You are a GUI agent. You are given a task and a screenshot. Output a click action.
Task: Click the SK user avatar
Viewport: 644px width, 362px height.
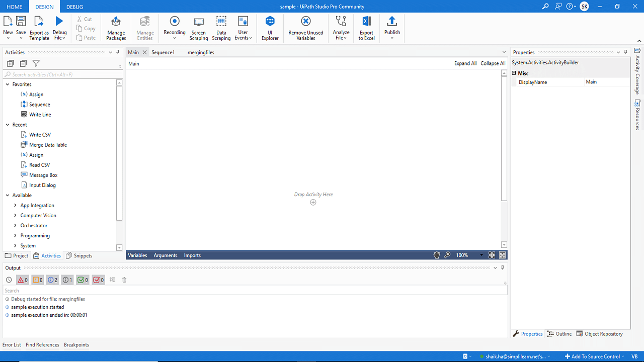coord(584,7)
